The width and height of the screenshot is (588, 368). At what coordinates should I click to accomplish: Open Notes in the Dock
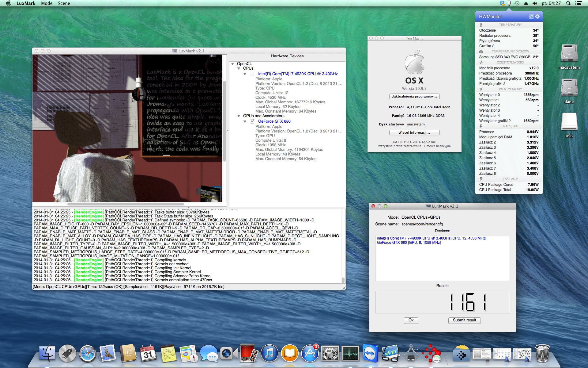click(168, 353)
